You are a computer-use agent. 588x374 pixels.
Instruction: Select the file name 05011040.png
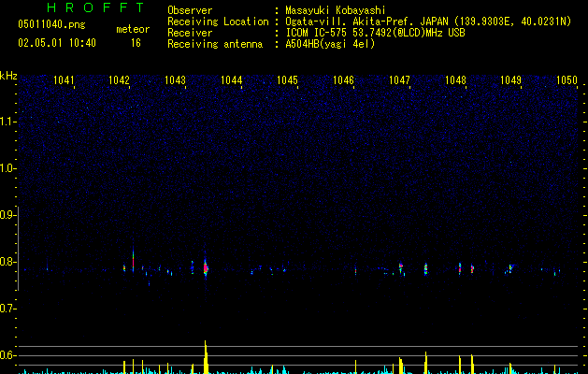click(x=51, y=25)
